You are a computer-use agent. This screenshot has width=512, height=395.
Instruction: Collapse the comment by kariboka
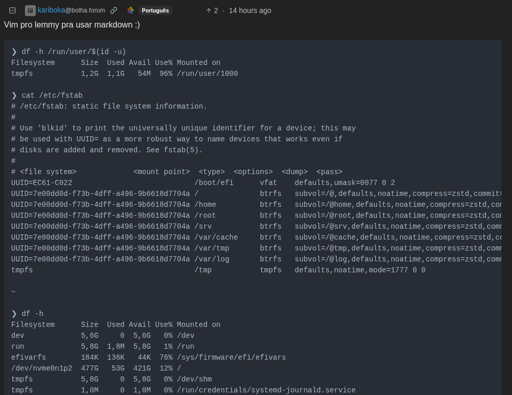click(x=12, y=11)
